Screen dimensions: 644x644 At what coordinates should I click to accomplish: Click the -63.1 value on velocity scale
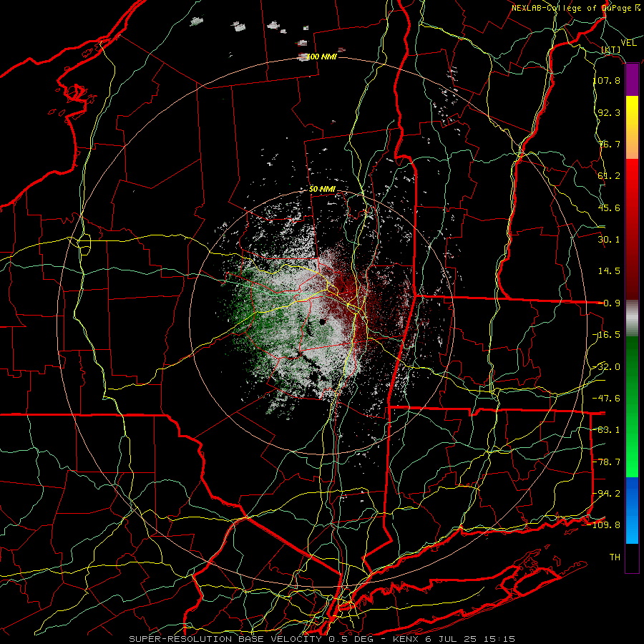tap(606, 430)
